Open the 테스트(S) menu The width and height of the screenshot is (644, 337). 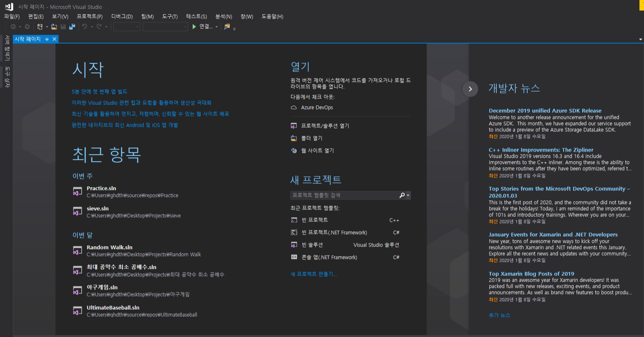pos(196,17)
